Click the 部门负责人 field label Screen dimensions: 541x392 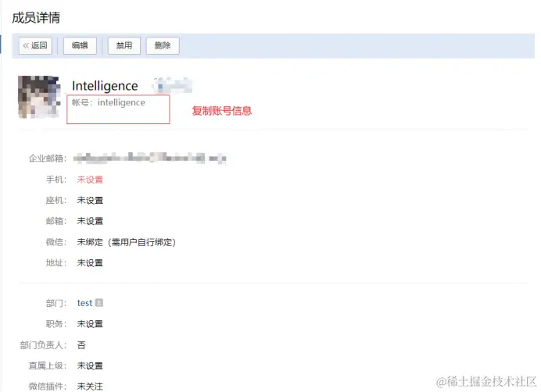coord(43,345)
